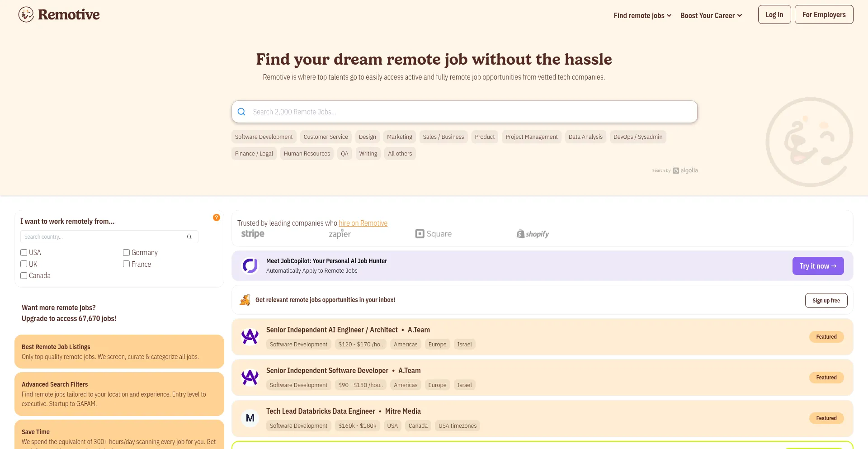Click the Remotive logo icon

click(x=26, y=14)
